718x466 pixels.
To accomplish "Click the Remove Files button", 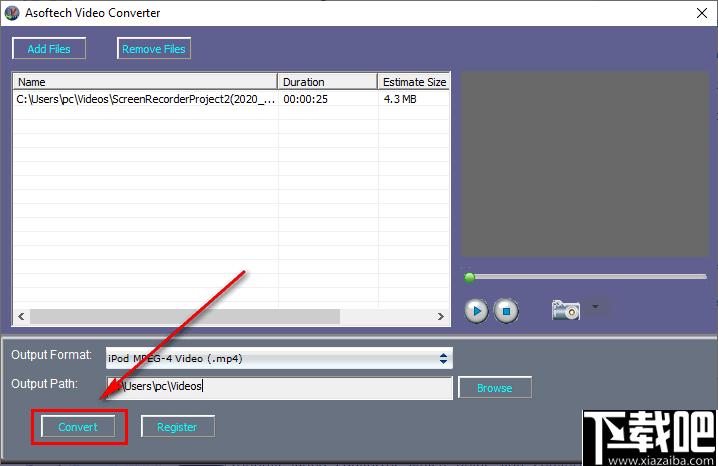I will click(x=153, y=49).
